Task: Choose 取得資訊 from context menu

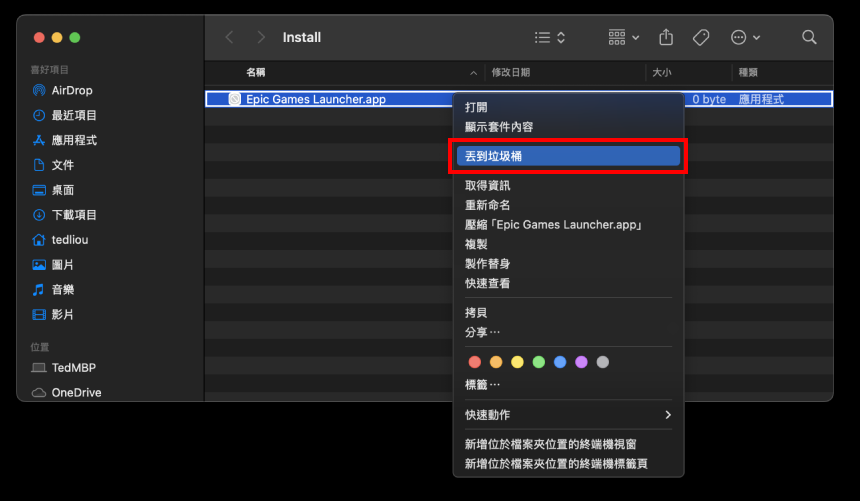Action: (487, 185)
